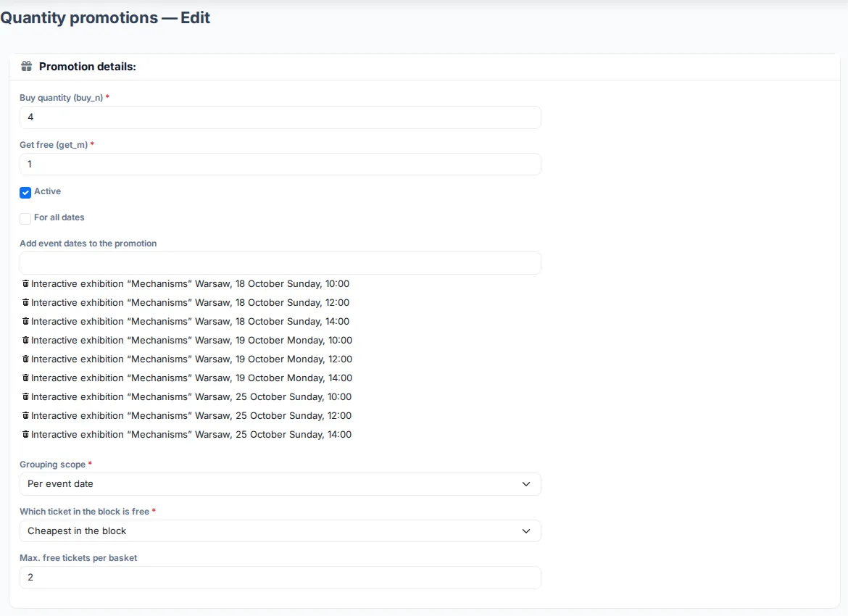Uncheck the Active checkbox
The image size is (848, 616).
click(25, 193)
